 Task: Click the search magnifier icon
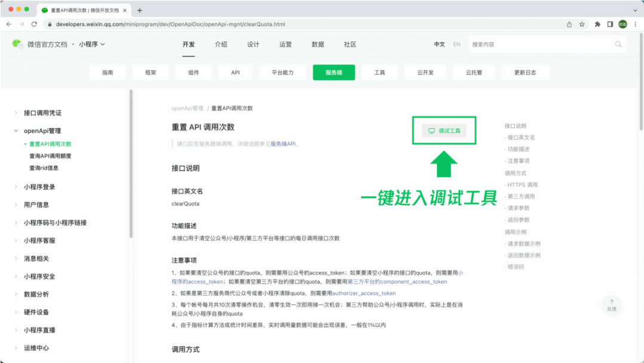click(x=618, y=44)
